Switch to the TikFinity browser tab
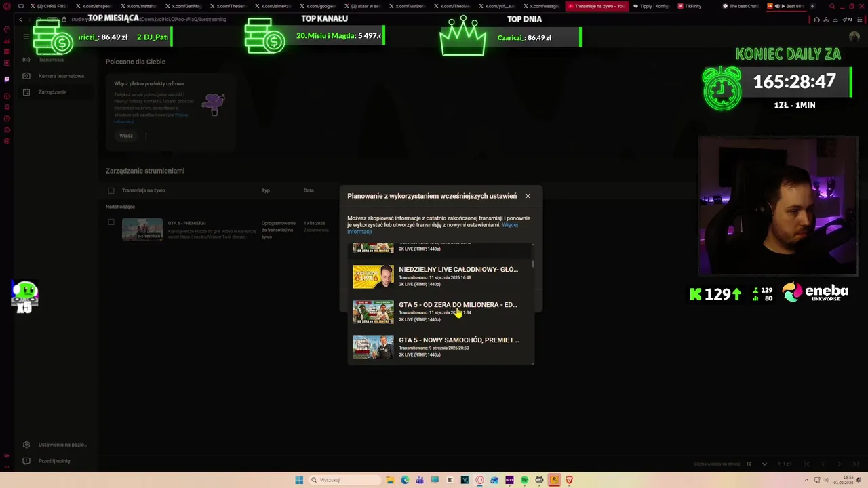This screenshot has width=868, height=488. pos(690,6)
